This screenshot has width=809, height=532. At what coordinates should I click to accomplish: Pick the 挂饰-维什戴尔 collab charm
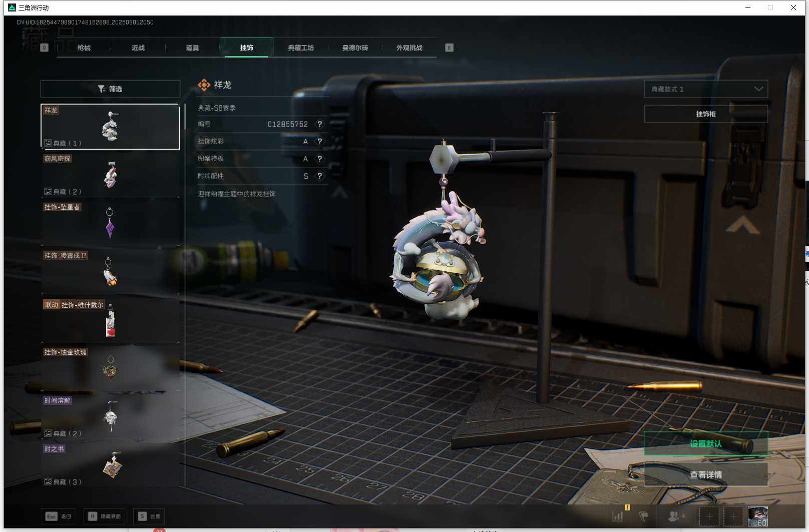click(x=110, y=320)
